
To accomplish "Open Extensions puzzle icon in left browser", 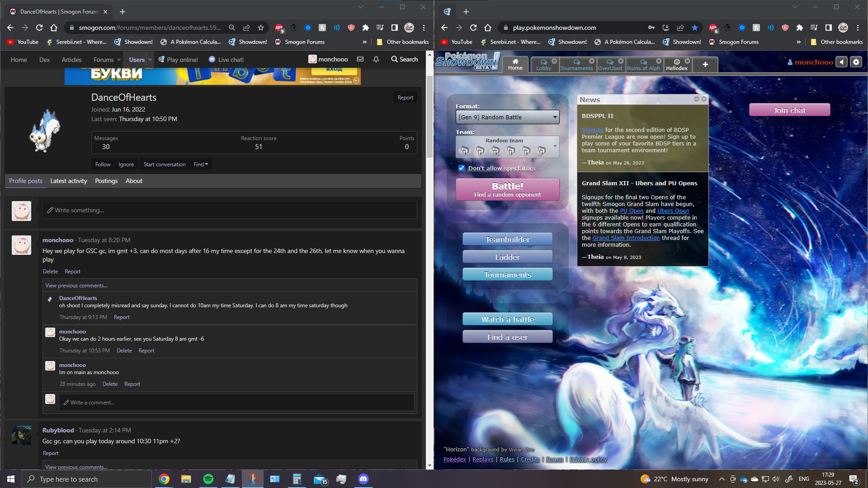I will pyautogui.click(x=366, y=28).
